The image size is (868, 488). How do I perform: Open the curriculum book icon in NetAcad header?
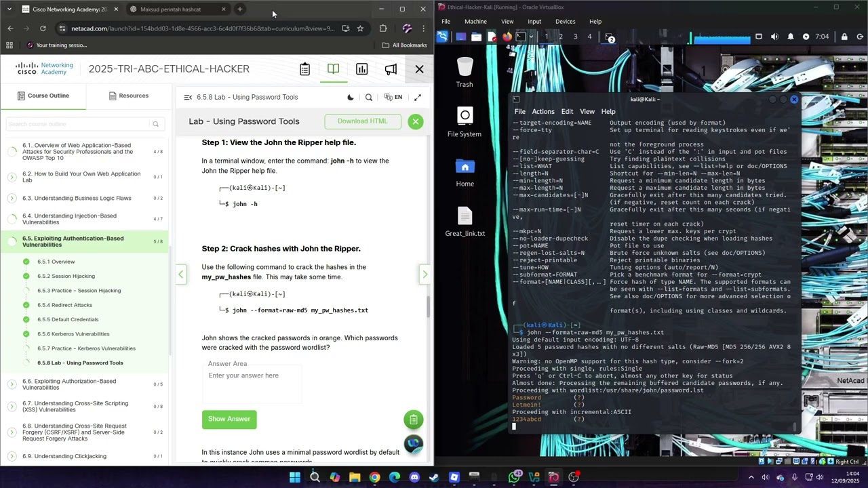tap(333, 69)
